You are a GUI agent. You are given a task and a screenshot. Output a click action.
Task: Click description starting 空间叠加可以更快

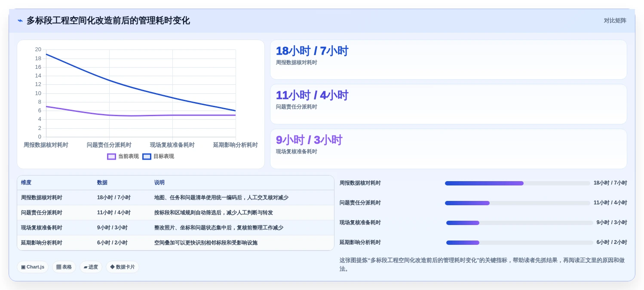(206, 243)
